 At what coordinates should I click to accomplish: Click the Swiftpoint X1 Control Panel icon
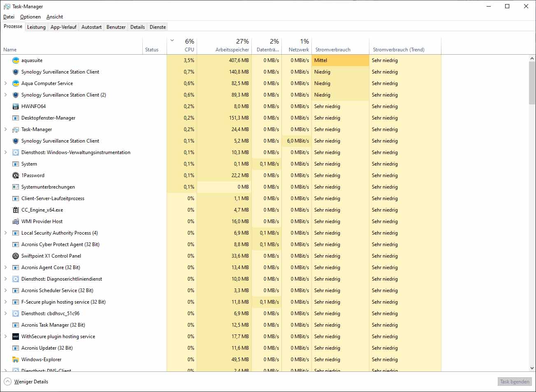(x=16, y=256)
